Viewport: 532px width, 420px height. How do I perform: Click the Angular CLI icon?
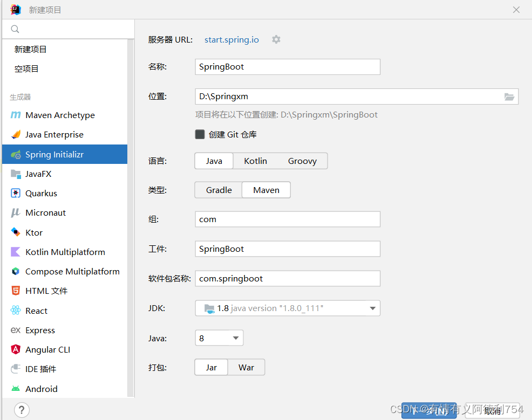point(16,349)
